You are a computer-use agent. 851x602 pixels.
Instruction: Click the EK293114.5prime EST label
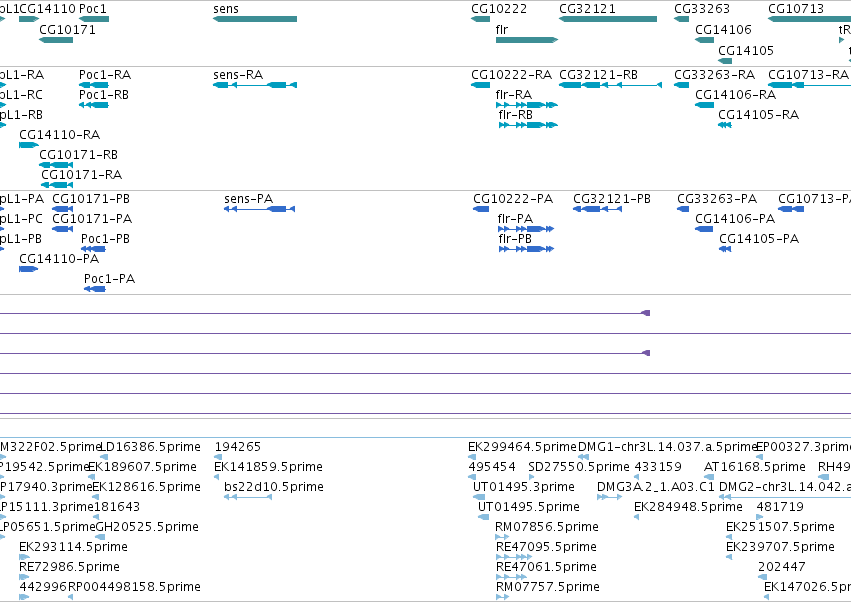tap(73, 547)
